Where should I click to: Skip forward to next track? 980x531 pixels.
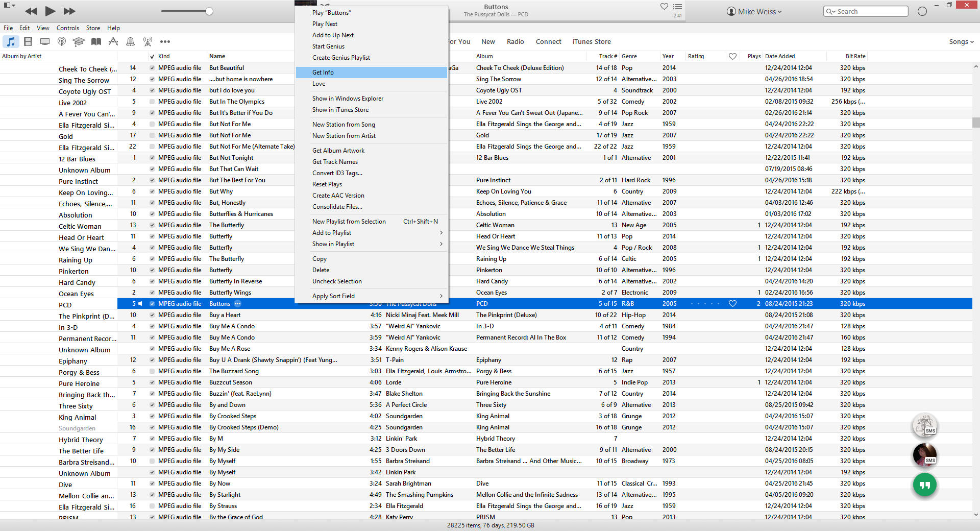69,11
